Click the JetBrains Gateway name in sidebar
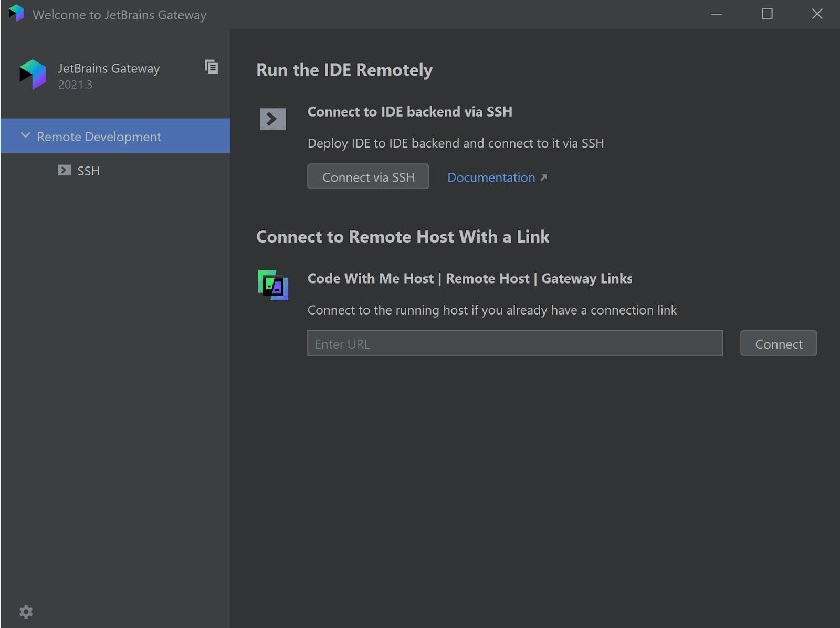Viewport: 840px width, 628px height. click(109, 69)
